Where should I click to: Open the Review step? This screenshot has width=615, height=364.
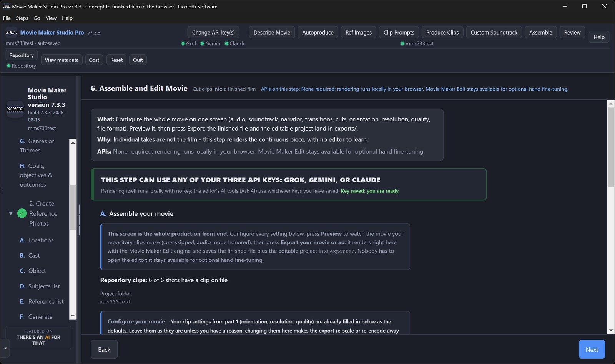572,32
